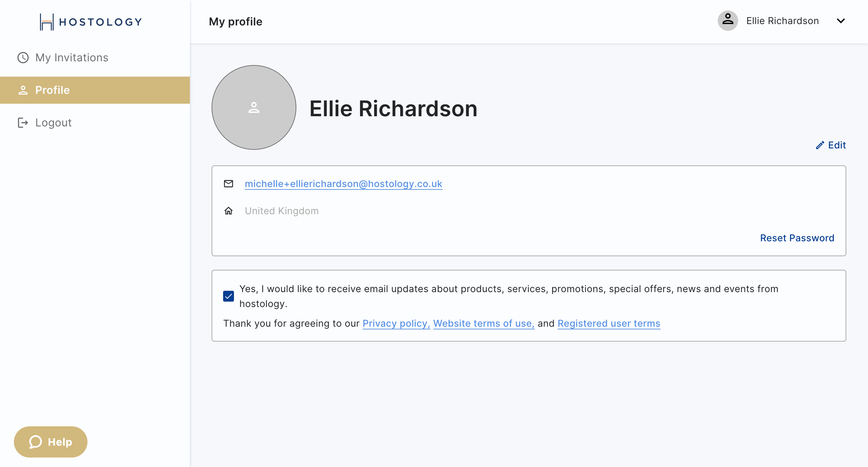
Task: Uncheck the email updates checkbox
Action: 229,296
